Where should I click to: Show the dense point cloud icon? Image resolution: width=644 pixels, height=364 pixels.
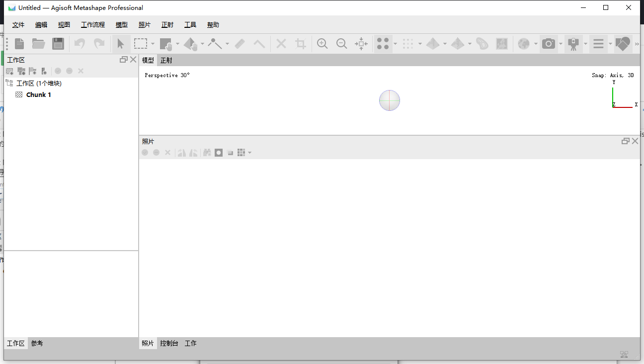(x=408, y=44)
